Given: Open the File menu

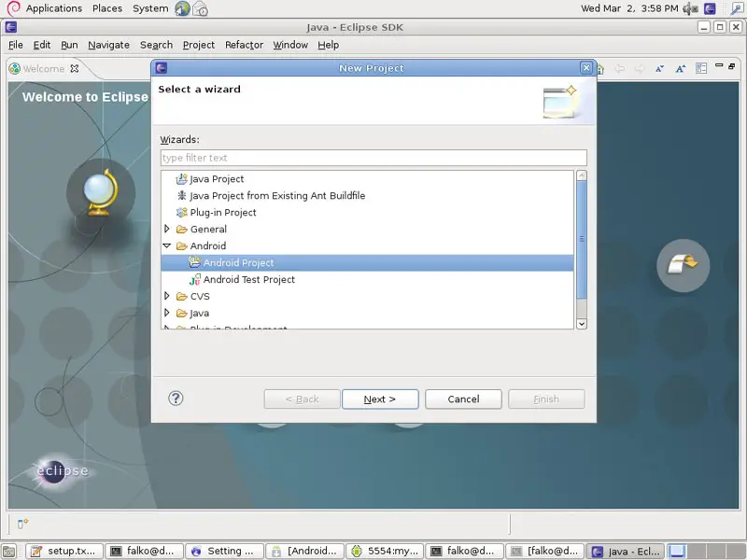Looking at the screenshot, I should click(16, 45).
